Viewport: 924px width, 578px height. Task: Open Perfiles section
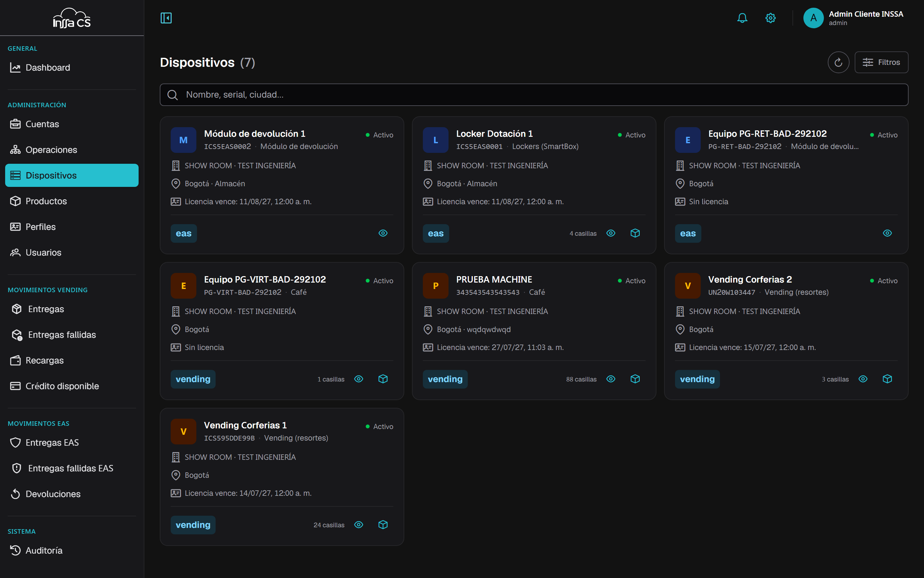pyautogui.click(x=72, y=227)
